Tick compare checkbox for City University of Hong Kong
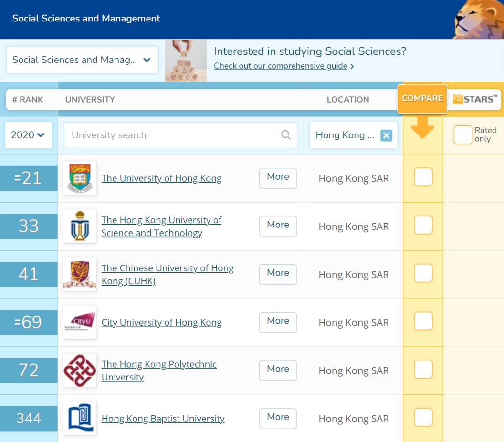 (x=423, y=321)
